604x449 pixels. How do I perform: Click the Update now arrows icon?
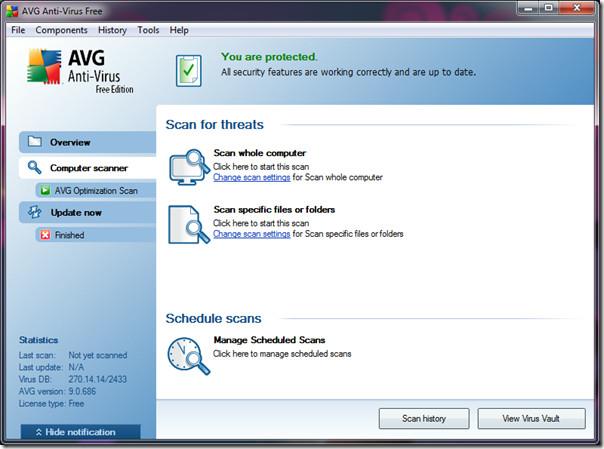coord(34,212)
